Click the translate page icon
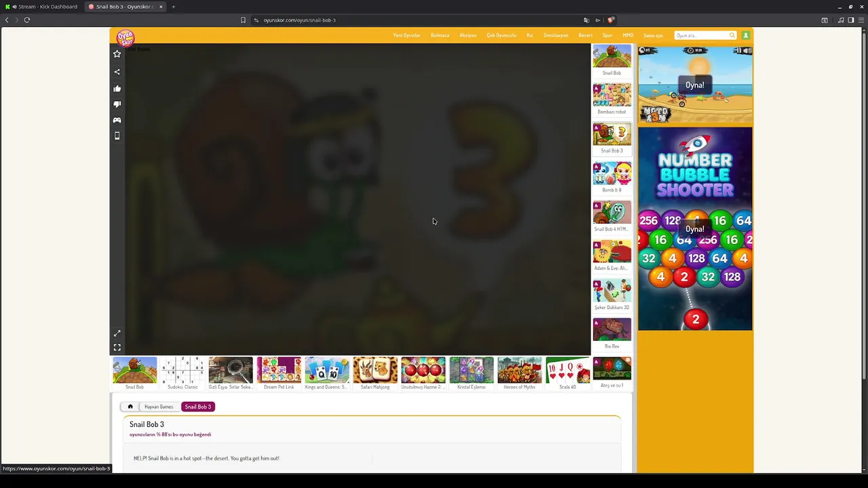This screenshot has width=868, height=488. click(x=586, y=20)
